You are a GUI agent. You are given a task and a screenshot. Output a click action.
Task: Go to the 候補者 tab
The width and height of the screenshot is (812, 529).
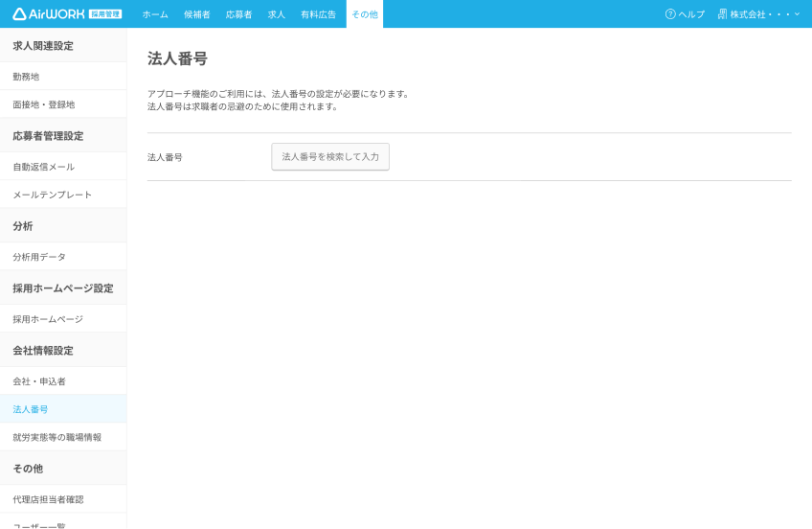[x=197, y=14]
